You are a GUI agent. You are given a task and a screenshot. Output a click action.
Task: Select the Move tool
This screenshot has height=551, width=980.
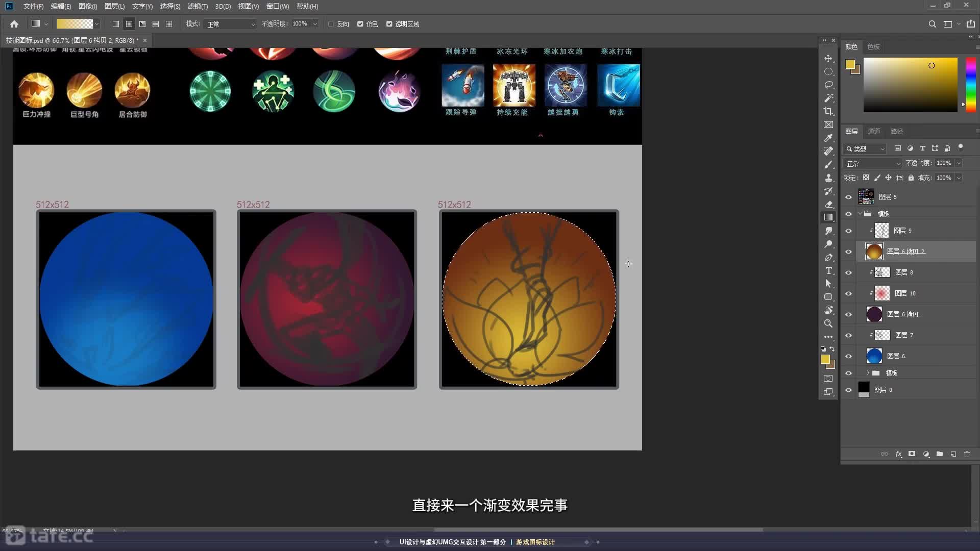tap(828, 58)
